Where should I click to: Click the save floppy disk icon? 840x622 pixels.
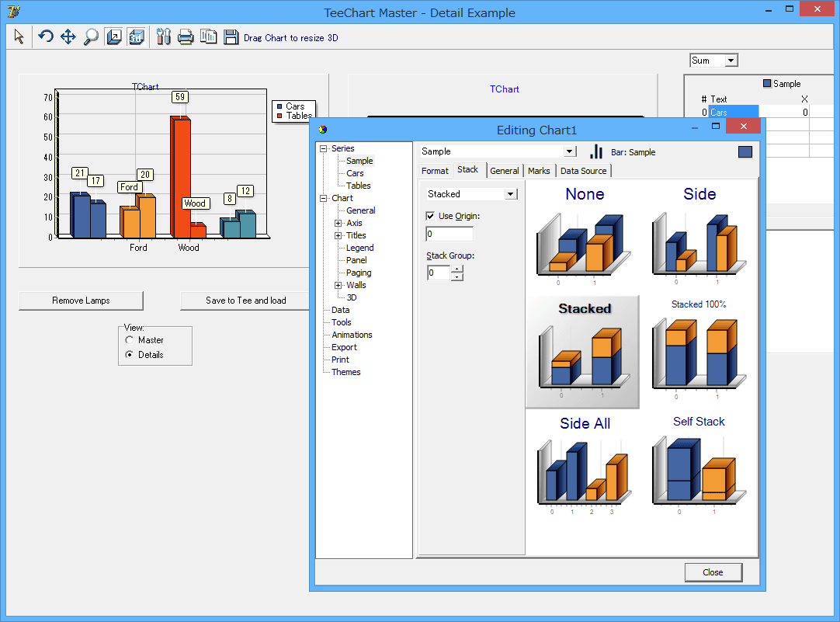[x=231, y=37]
